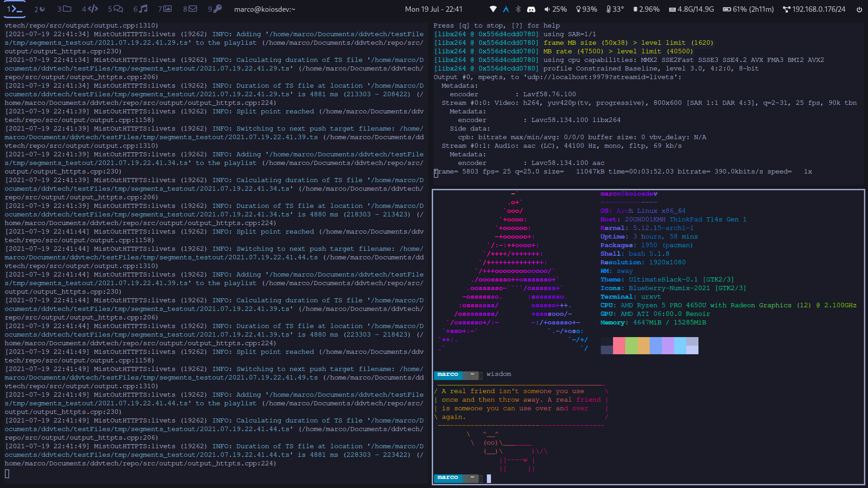Click the battery 61% indicator
Screen dimensions: 868x488
coord(748,9)
